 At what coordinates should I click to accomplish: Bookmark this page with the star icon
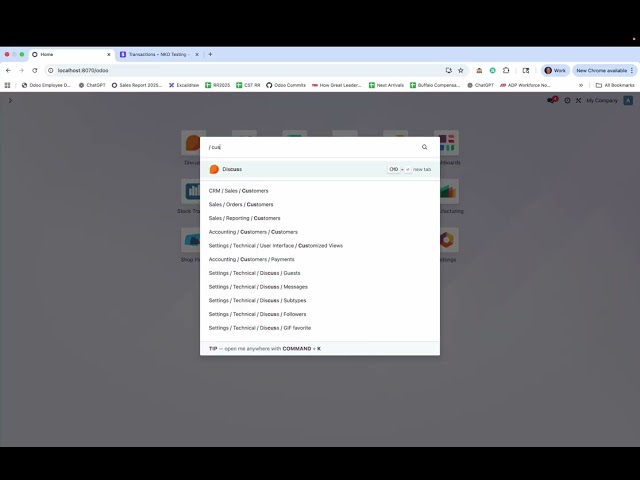[x=461, y=71]
